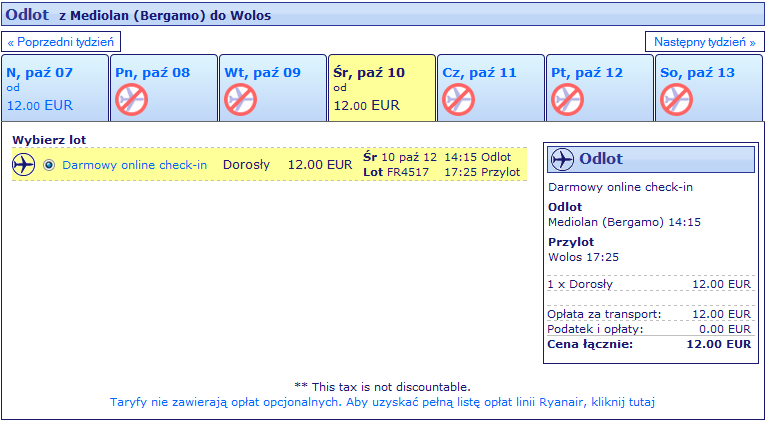This screenshot has width=765, height=421.
Task: Click the no-flight icon under Cz, paź 11
Action: tap(459, 100)
